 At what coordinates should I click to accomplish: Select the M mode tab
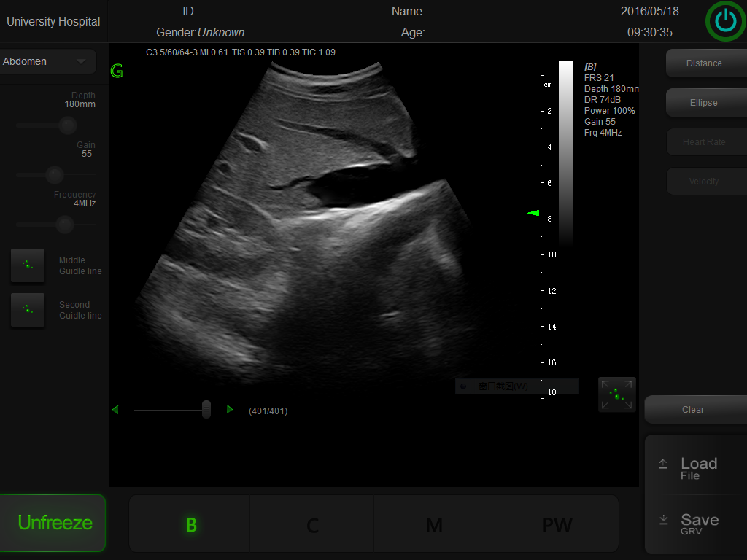(x=435, y=524)
